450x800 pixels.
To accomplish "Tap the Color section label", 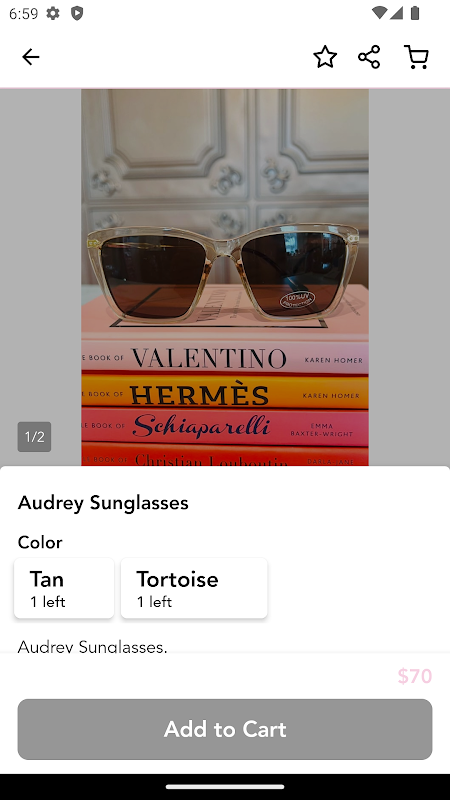I will click(x=40, y=542).
